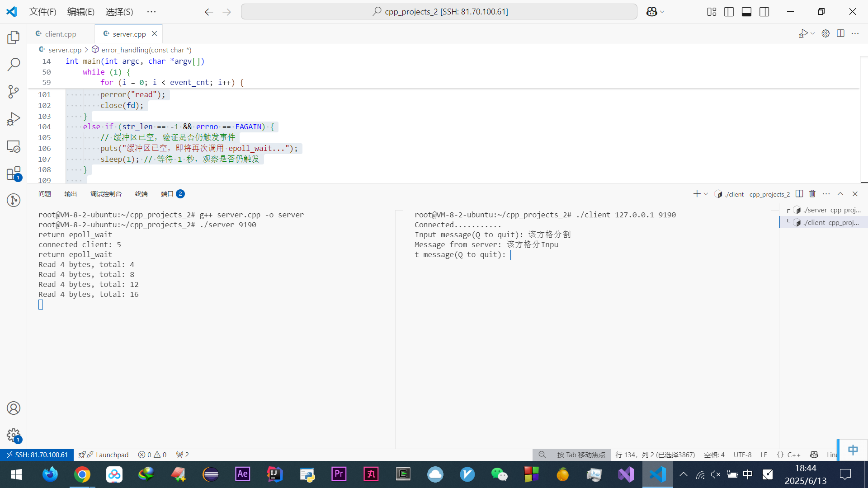
Task: Click the Launchpad status bar item
Action: 111,455
